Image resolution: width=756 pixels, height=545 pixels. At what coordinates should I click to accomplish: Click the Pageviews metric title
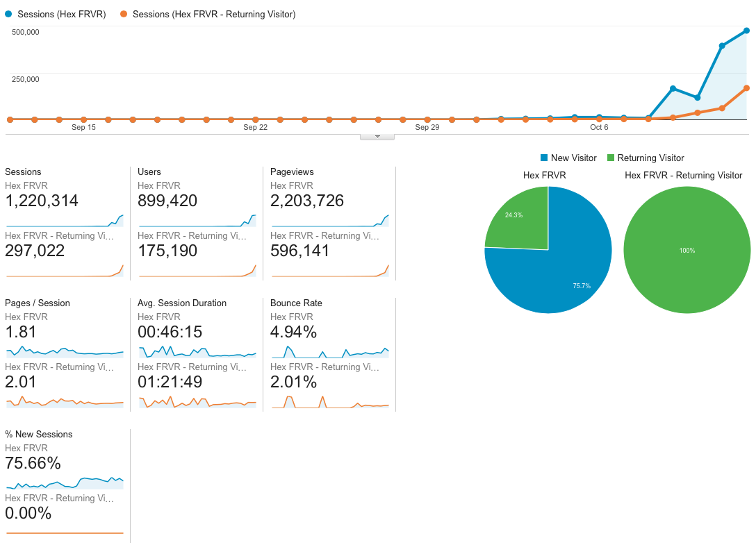pyautogui.click(x=292, y=171)
